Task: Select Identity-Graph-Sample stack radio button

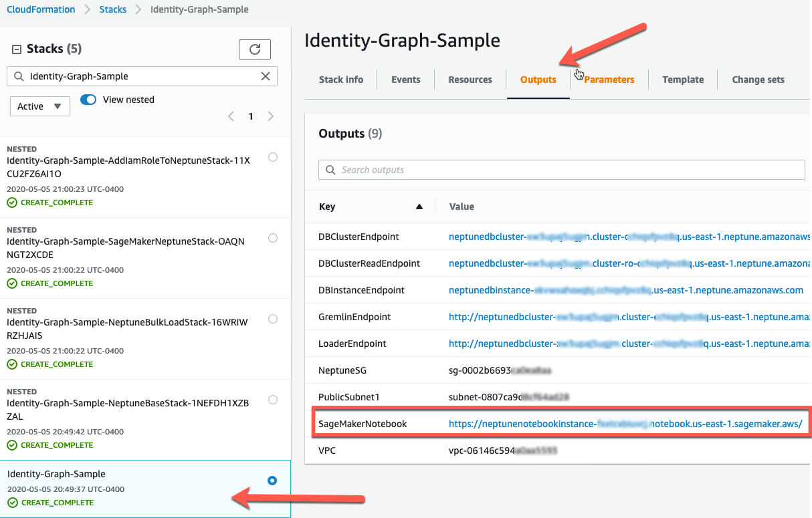Action: [x=272, y=481]
